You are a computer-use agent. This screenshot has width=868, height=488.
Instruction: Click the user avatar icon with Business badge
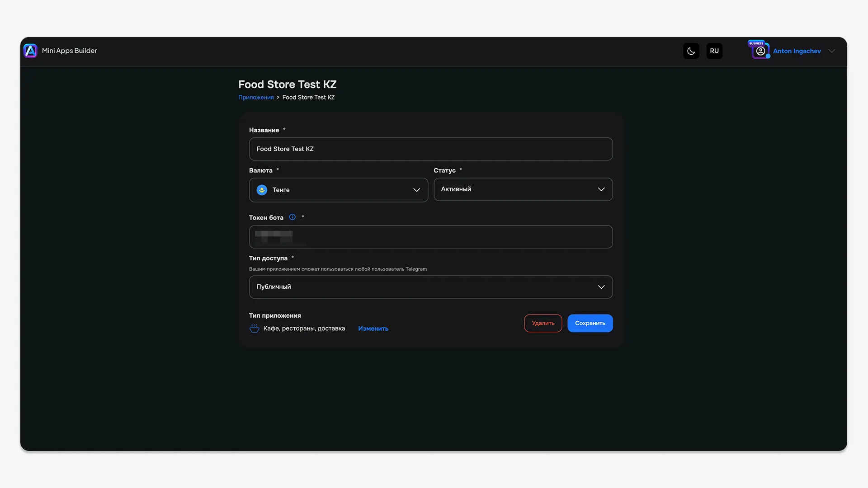coord(760,51)
